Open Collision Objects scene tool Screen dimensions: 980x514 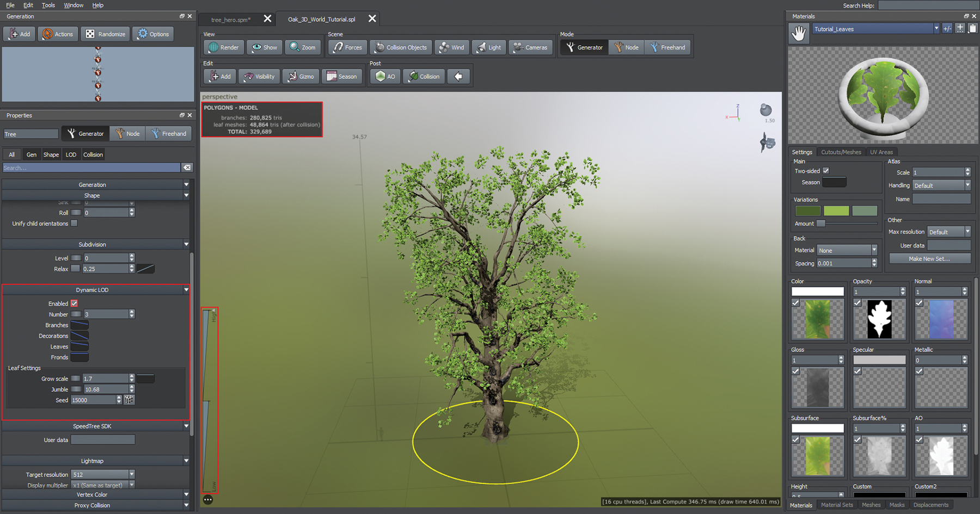click(x=401, y=47)
